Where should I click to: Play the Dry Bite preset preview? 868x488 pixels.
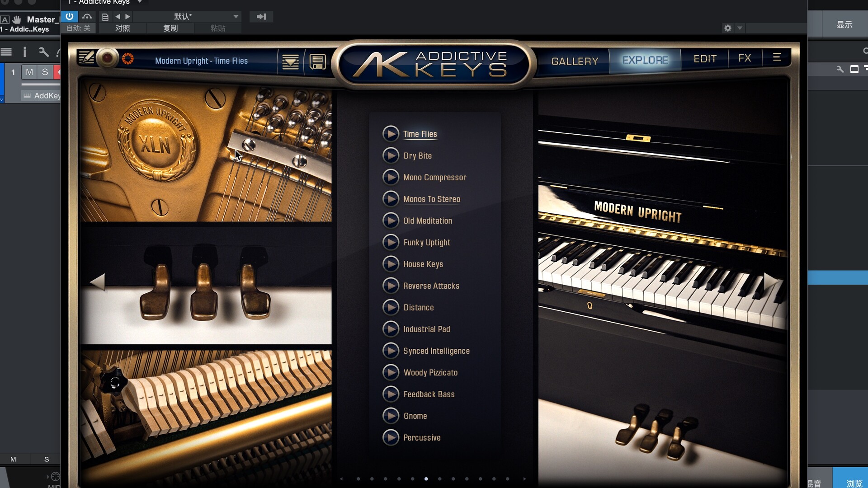pyautogui.click(x=391, y=155)
